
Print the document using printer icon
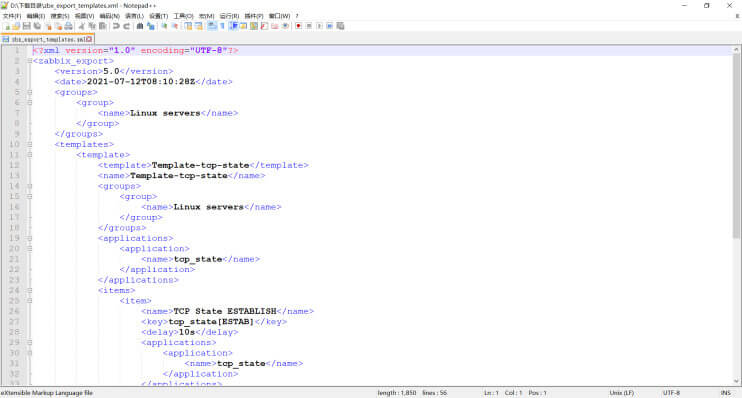coord(69,26)
